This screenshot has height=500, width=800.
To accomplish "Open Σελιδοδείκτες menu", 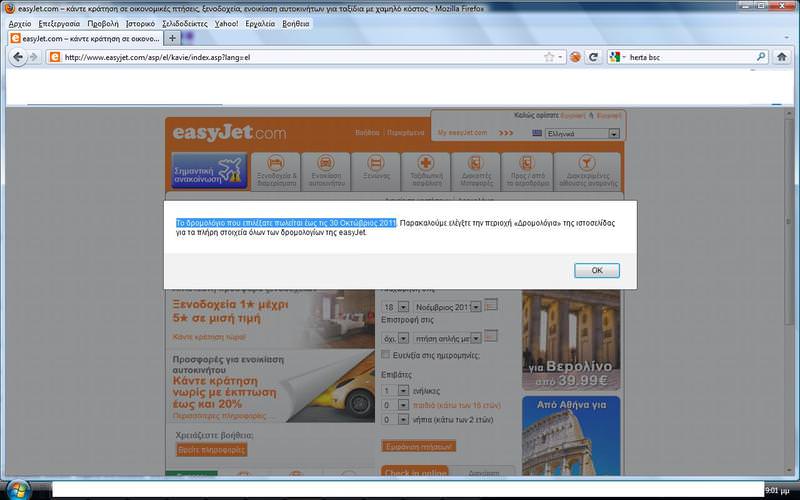I will (x=185, y=23).
